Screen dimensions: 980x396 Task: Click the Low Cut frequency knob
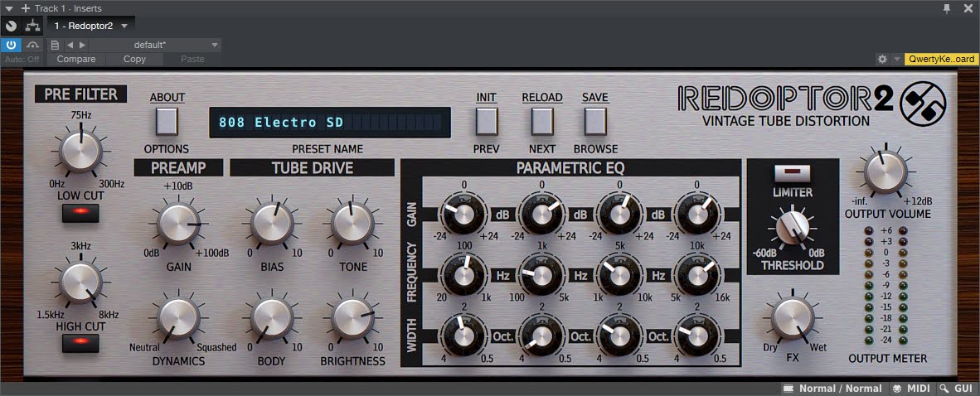tap(80, 151)
